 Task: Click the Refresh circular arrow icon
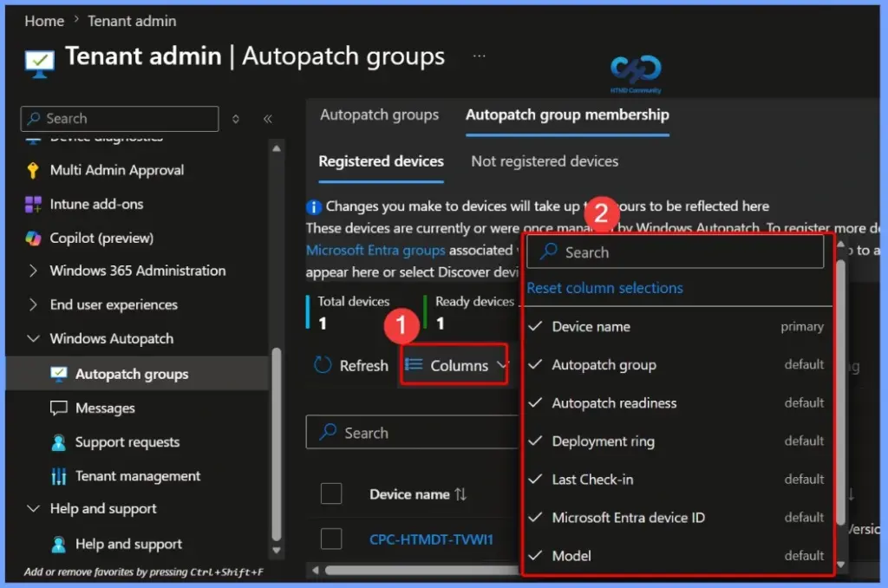[323, 365]
